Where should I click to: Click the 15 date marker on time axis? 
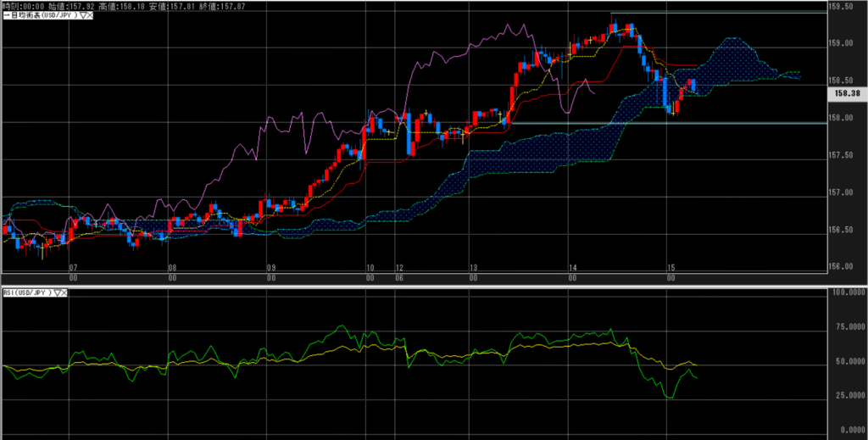[x=669, y=267]
